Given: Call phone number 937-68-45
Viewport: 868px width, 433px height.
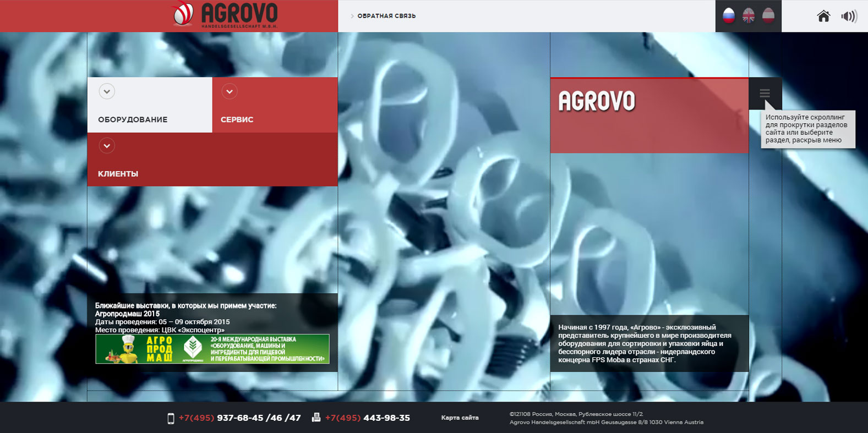Looking at the screenshot, I should (239, 418).
